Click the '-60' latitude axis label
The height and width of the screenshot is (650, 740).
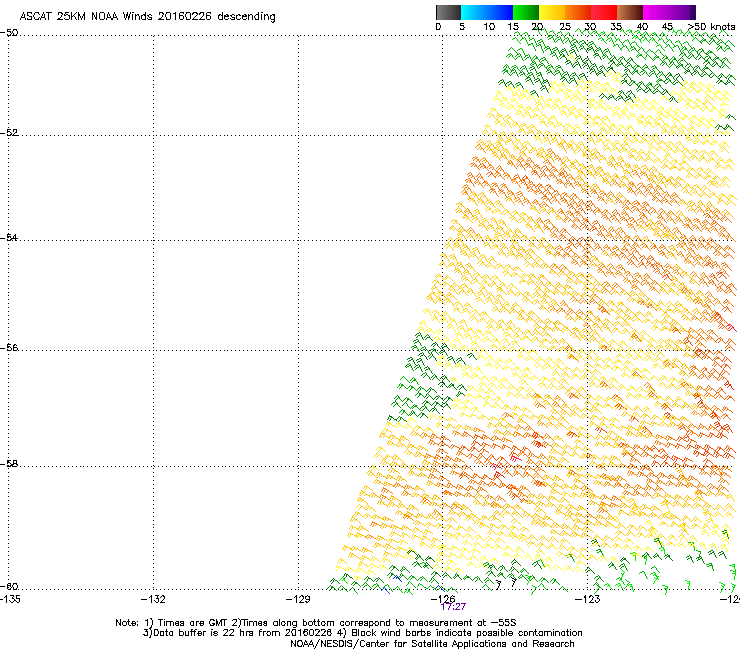point(9,586)
